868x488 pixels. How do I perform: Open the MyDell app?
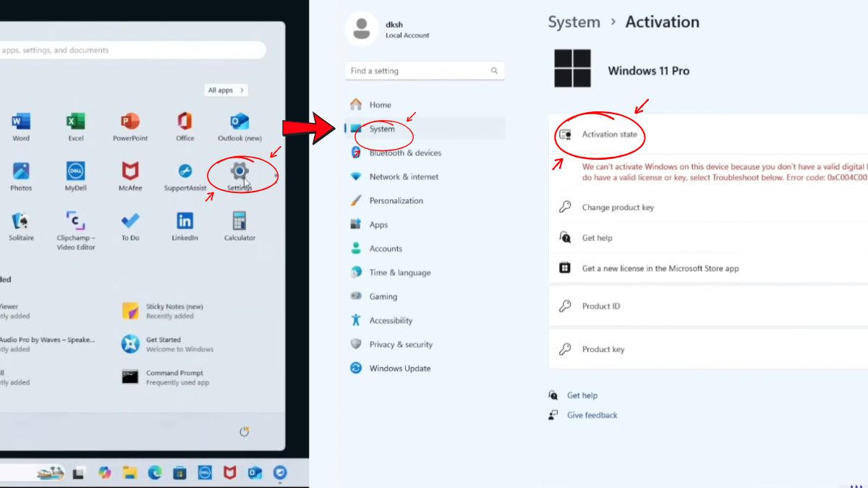[x=76, y=176]
